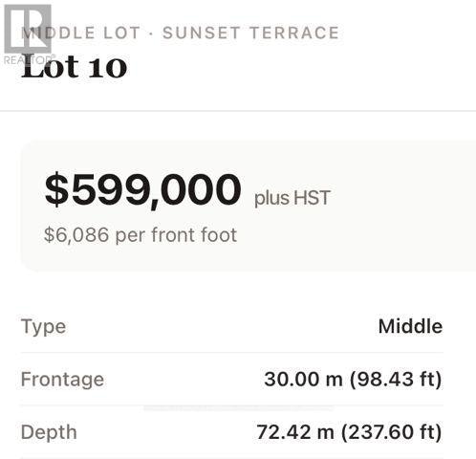Select the 98.43 ft frontage measurement
Image resolution: width=476 pixels, height=459 pixels.
coord(396,380)
